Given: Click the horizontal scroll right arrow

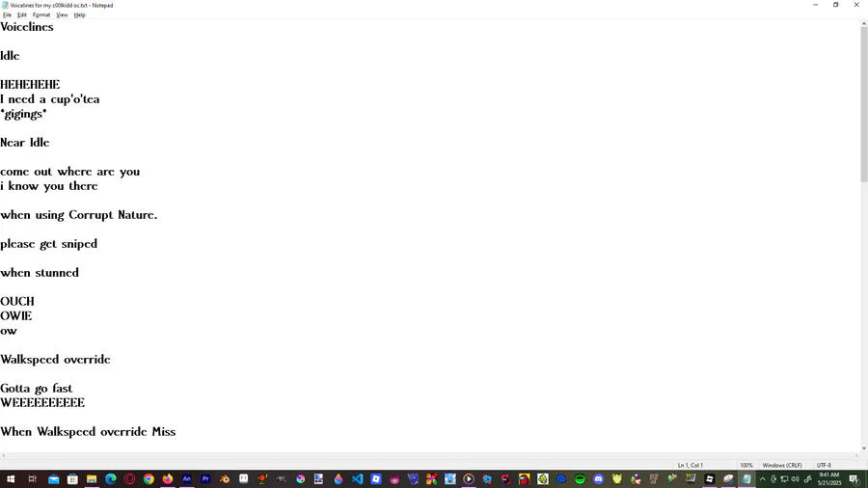Looking at the screenshot, I should click(x=856, y=456).
